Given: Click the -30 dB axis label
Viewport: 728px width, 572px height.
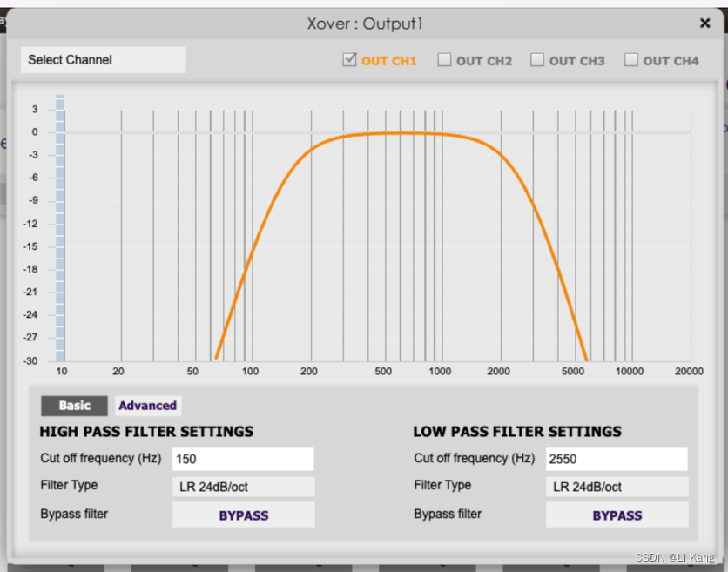Looking at the screenshot, I should [30, 360].
